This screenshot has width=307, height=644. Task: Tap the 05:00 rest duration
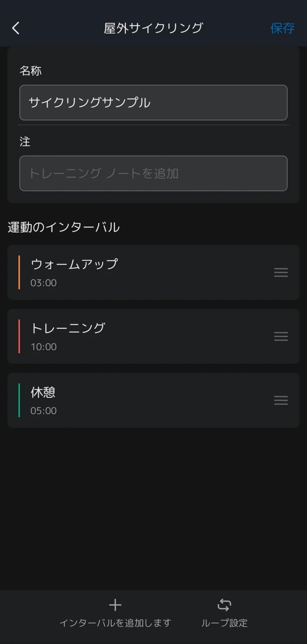(44, 411)
